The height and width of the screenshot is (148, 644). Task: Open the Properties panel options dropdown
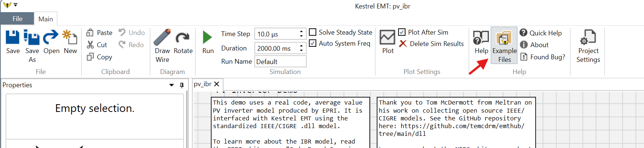[x=171, y=85]
